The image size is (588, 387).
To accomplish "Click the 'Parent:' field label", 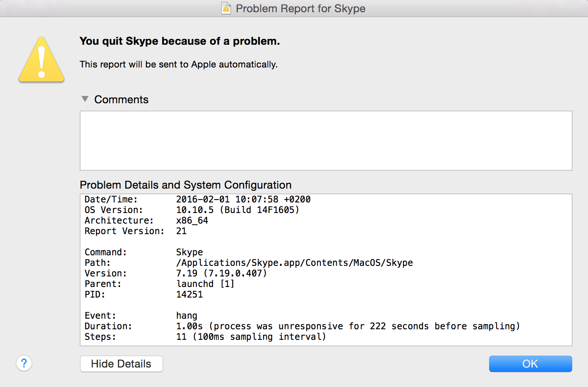I will [x=103, y=284].
